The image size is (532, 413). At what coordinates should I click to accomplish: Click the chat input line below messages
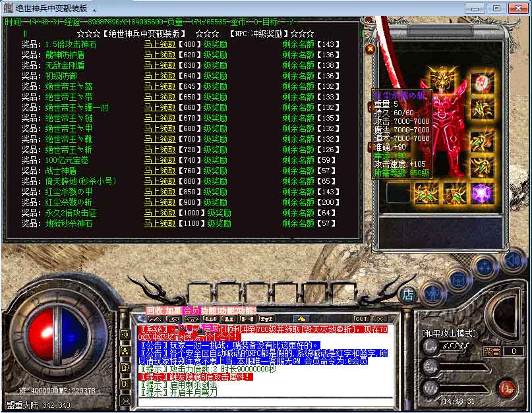coord(265,401)
